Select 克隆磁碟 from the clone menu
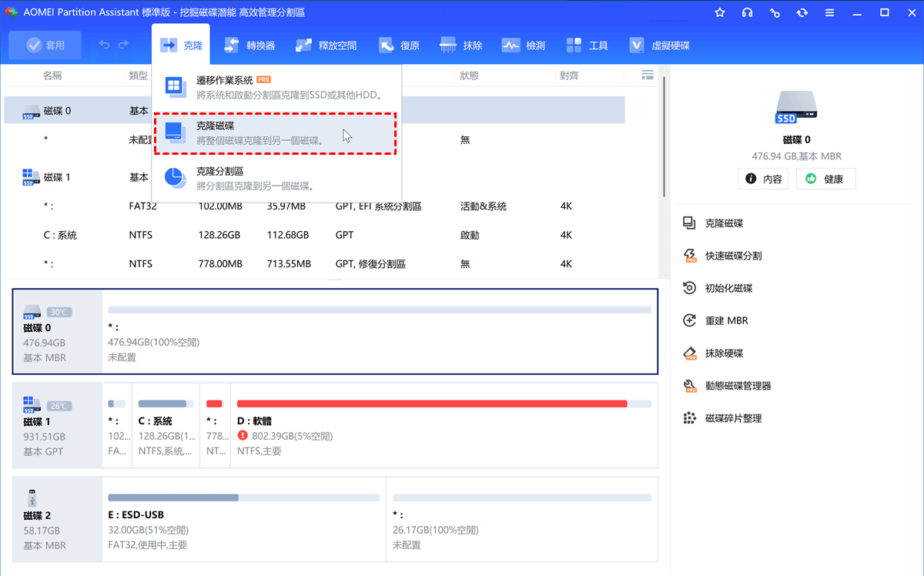This screenshot has width=924, height=576. tap(276, 132)
